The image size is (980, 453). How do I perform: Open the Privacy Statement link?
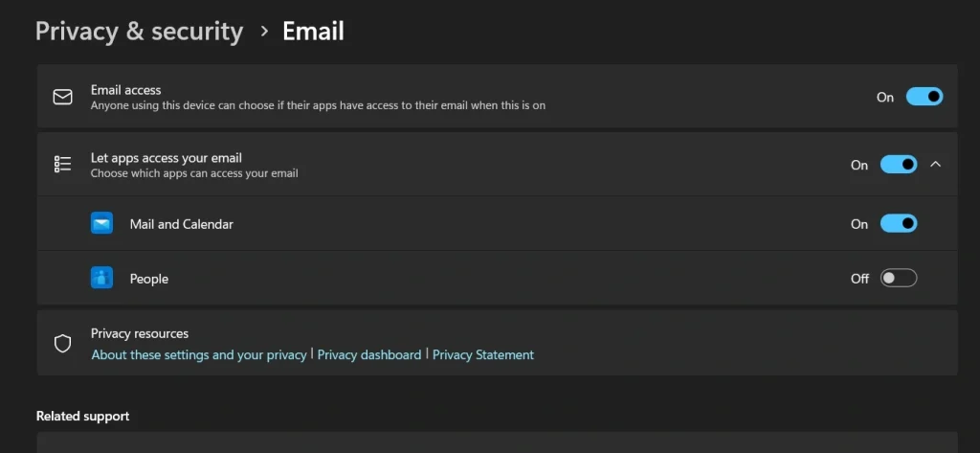483,354
